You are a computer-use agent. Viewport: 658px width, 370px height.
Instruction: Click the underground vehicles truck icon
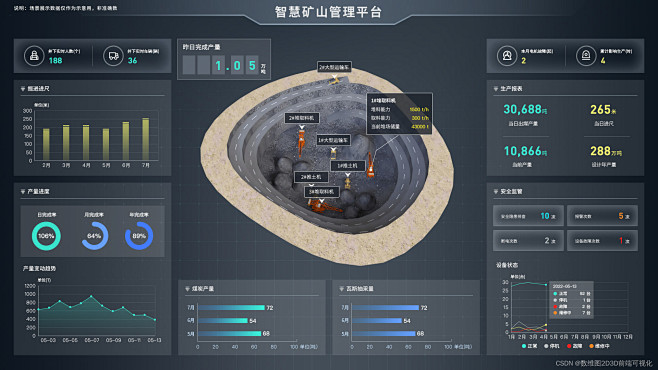click(x=113, y=56)
